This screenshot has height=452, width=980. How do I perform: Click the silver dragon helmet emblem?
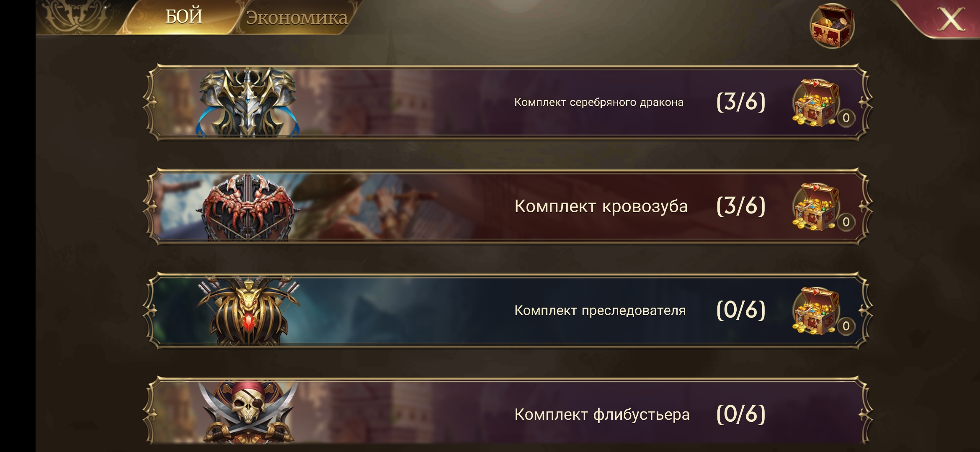(249, 103)
